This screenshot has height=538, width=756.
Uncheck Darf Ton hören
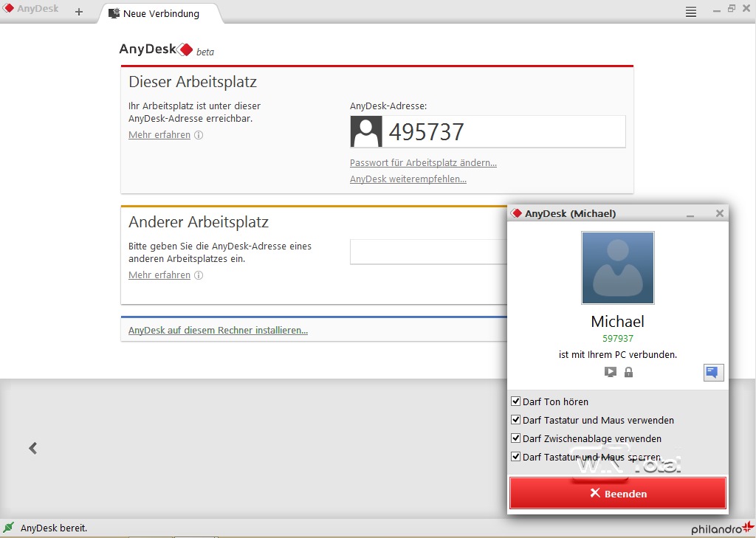515,401
